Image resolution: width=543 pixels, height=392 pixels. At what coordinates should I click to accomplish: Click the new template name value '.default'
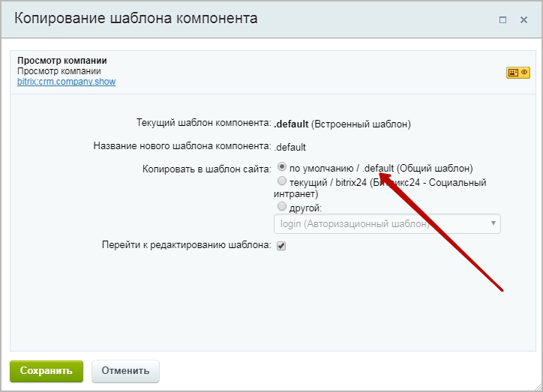(290, 147)
